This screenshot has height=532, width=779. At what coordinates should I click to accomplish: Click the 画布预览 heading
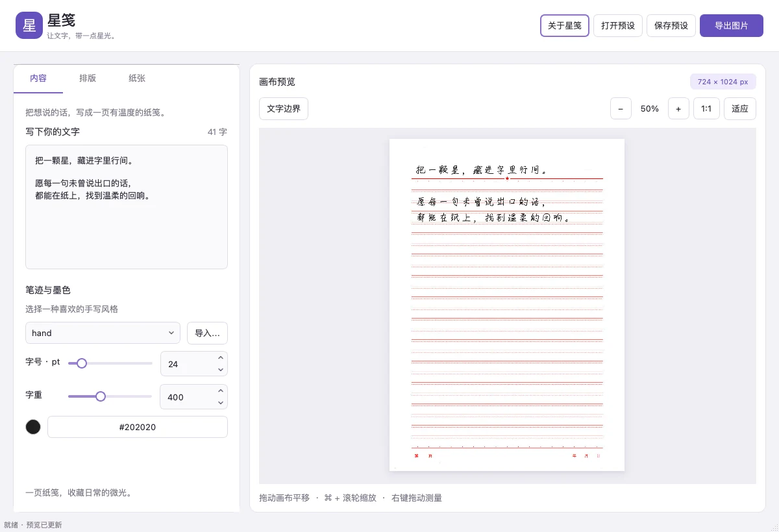coord(277,82)
